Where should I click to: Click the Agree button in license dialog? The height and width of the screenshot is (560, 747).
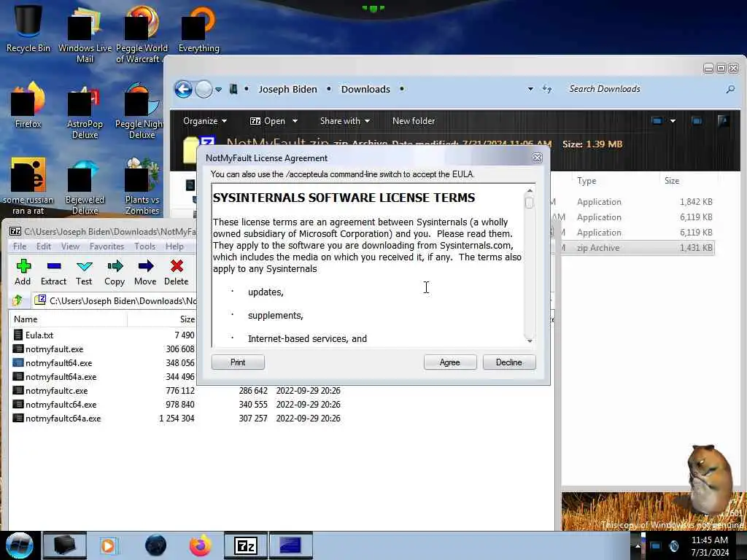[x=449, y=362]
